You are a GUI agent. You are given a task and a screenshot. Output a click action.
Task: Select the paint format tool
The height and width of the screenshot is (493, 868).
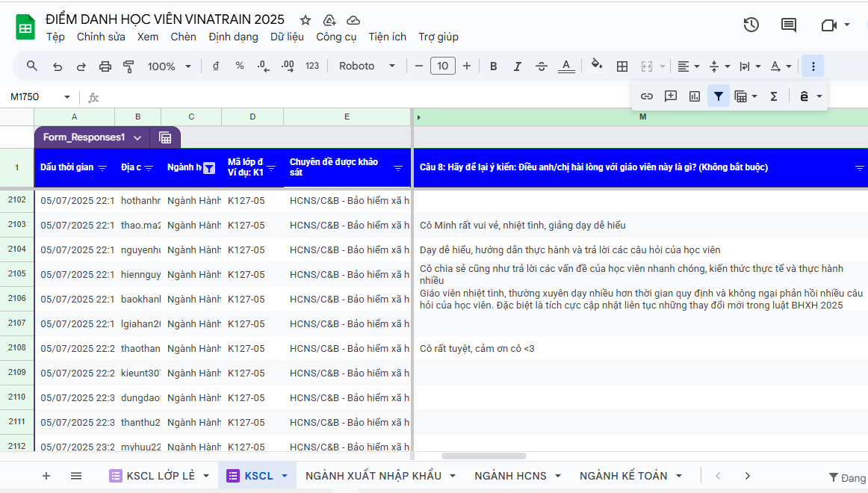(x=128, y=66)
